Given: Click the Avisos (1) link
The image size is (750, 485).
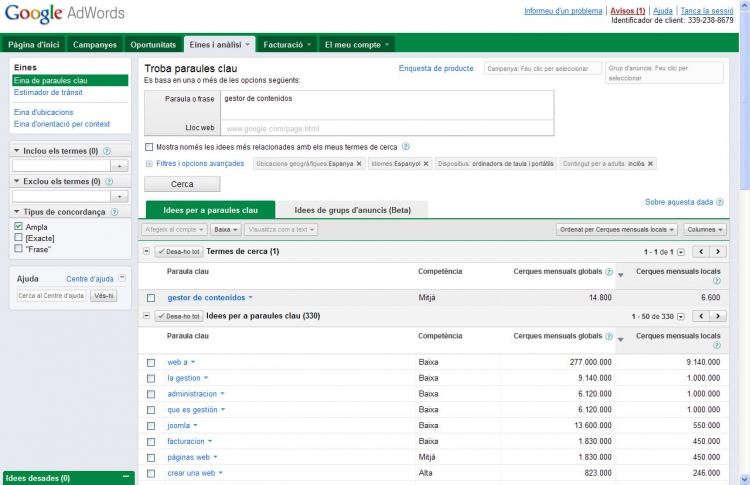Looking at the screenshot, I should point(628,11).
